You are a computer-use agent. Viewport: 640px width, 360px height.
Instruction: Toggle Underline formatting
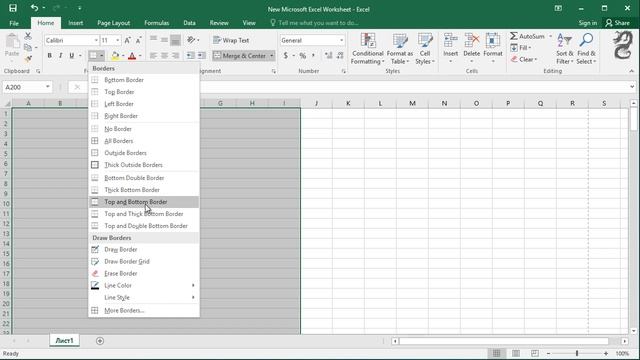[71, 56]
